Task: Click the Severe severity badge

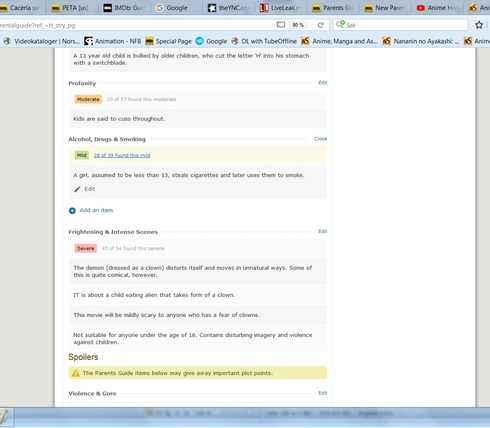Action: pos(86,248)
